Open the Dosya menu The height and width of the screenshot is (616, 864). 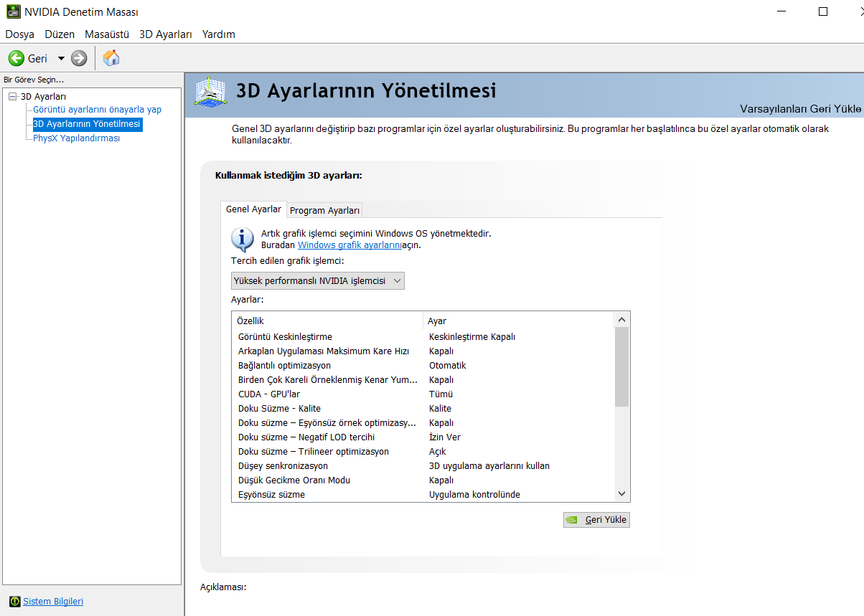[20, 34]
